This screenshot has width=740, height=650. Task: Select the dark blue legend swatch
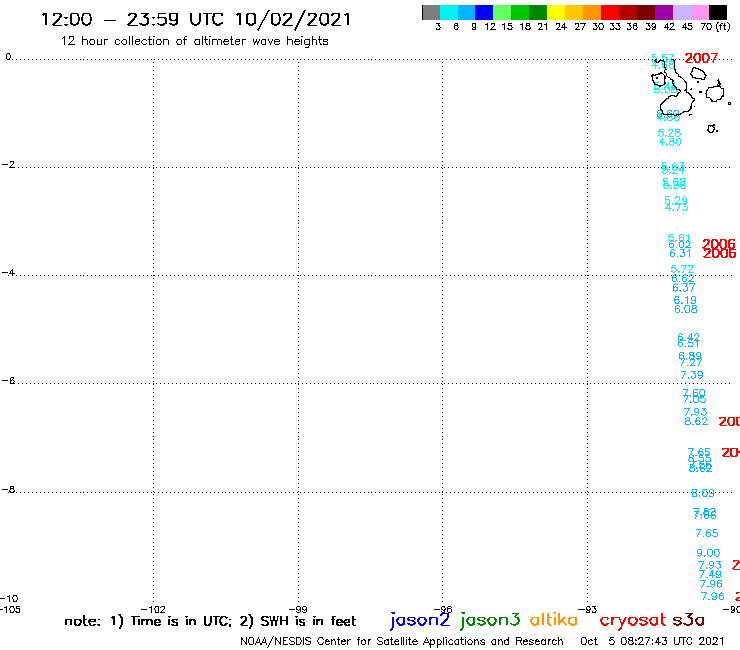pos(484,12)
